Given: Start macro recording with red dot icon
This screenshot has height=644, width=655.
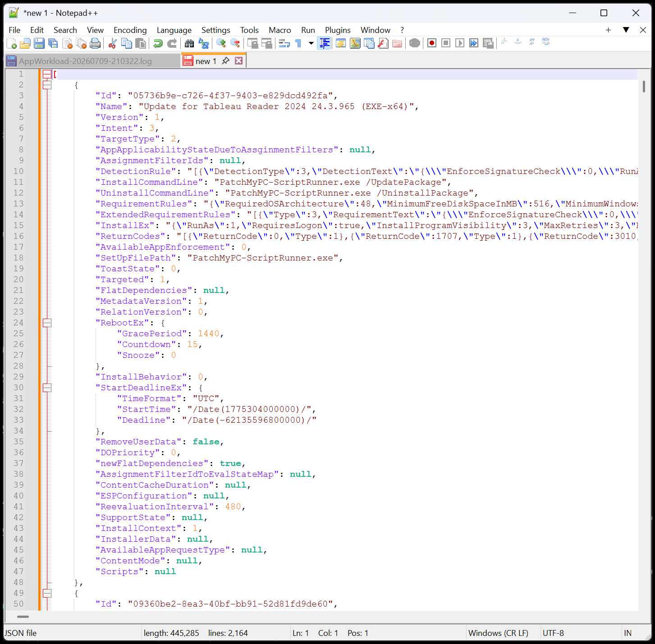Looking at the screenshot, I should (432, 43).
